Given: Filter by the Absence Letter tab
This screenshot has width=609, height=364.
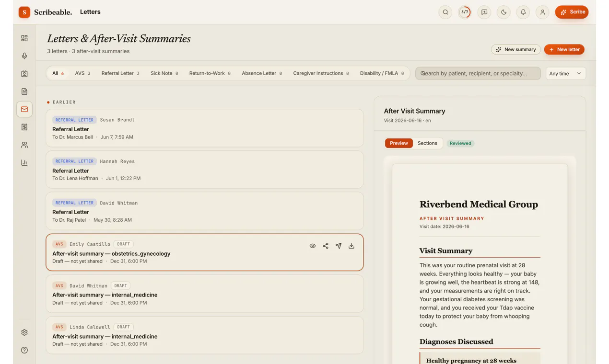Looking at the screenshot, I should click(262, 73).
